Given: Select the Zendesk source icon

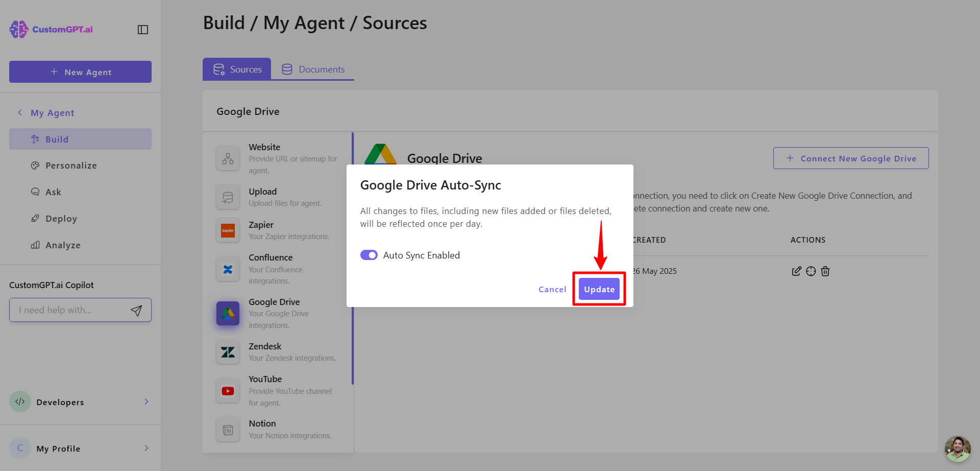Looking at the screenshot, I should point(228,352).
